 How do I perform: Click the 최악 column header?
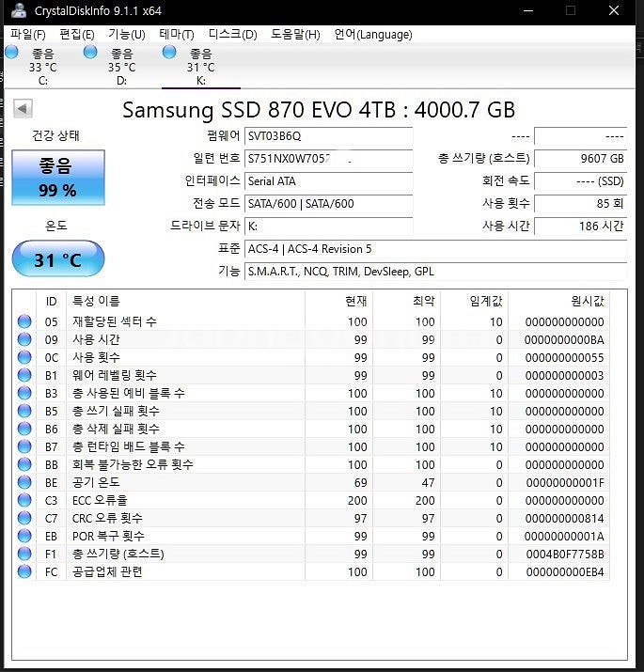406,302
